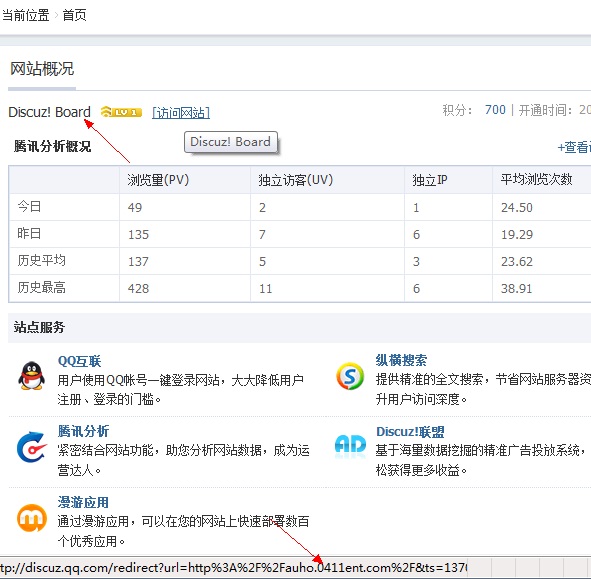This screenshot has height=579, width=591.
Task: Click the 独立IP column header
Action: pos(430,180)
